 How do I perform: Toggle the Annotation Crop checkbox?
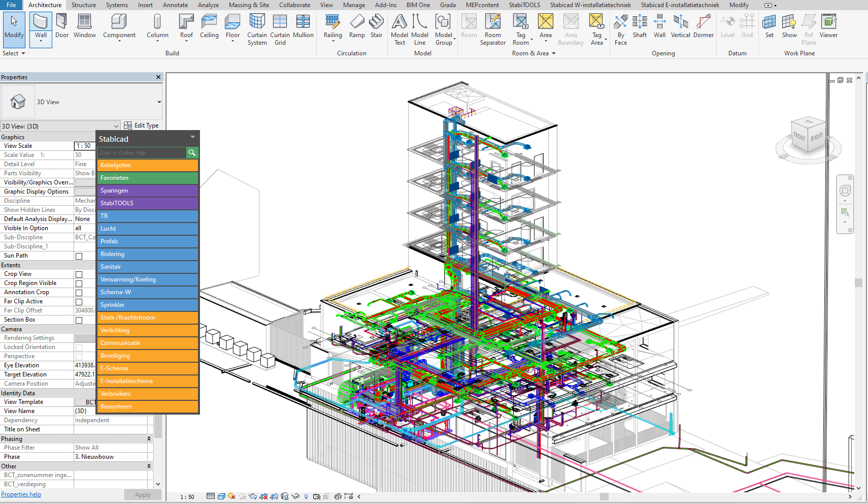(79, 293)
